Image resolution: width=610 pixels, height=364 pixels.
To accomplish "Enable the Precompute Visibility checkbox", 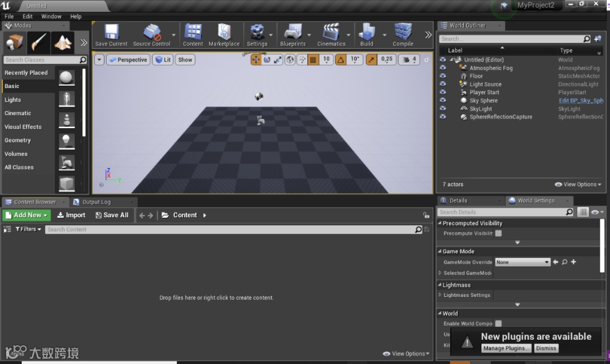I will click(x=498, y=234).
